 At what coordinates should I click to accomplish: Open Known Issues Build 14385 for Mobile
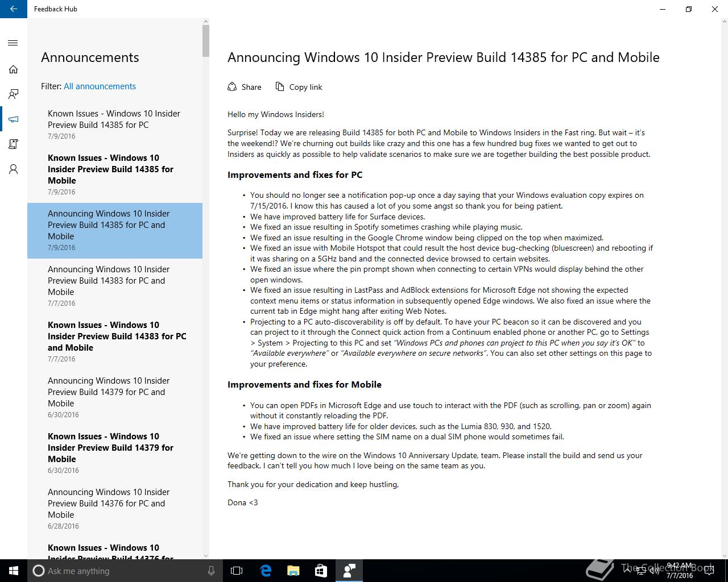pyautogui.click(x=115, y=175)
